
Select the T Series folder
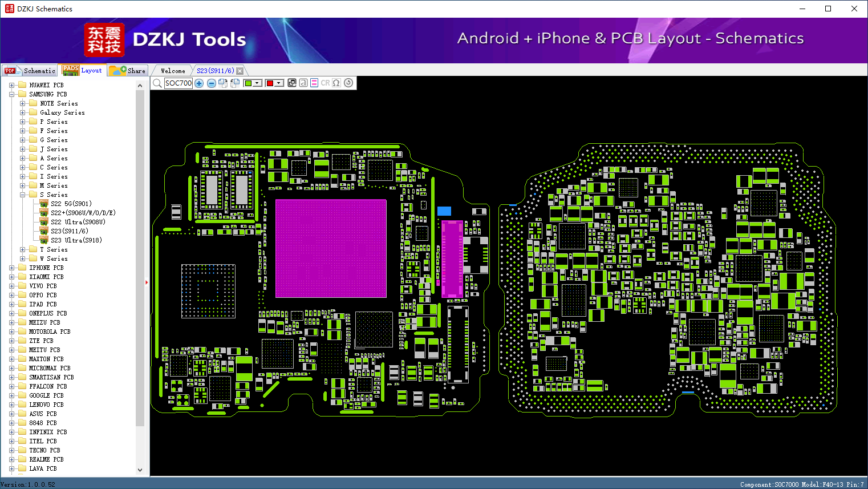point(54,249)
